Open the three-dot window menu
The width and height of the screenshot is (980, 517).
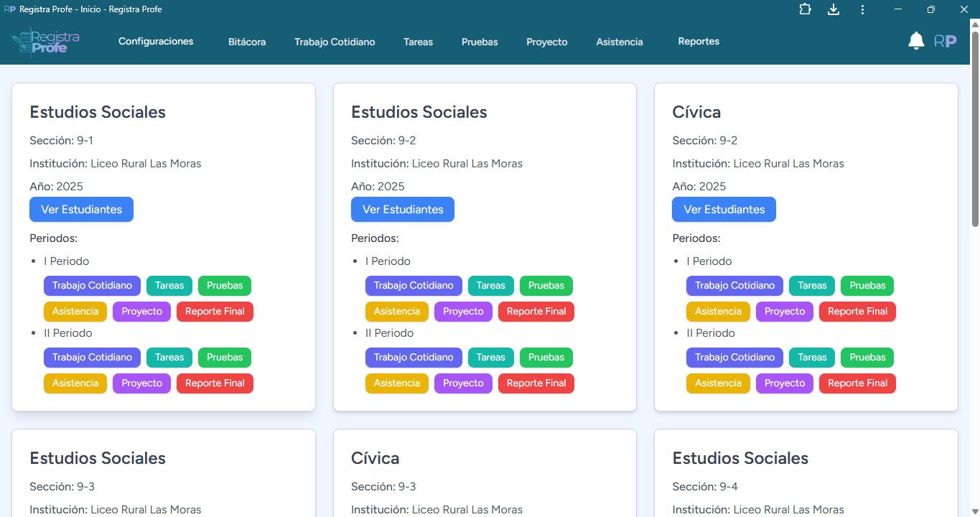862,9
